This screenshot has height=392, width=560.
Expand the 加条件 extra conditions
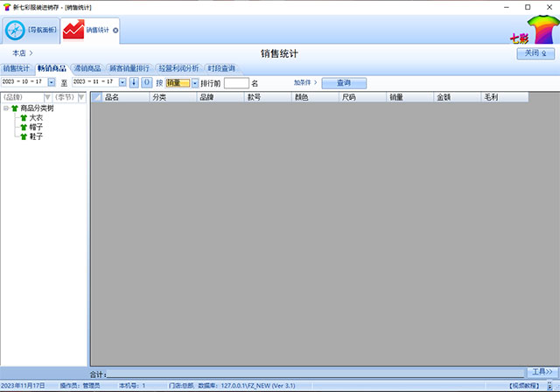305,82
